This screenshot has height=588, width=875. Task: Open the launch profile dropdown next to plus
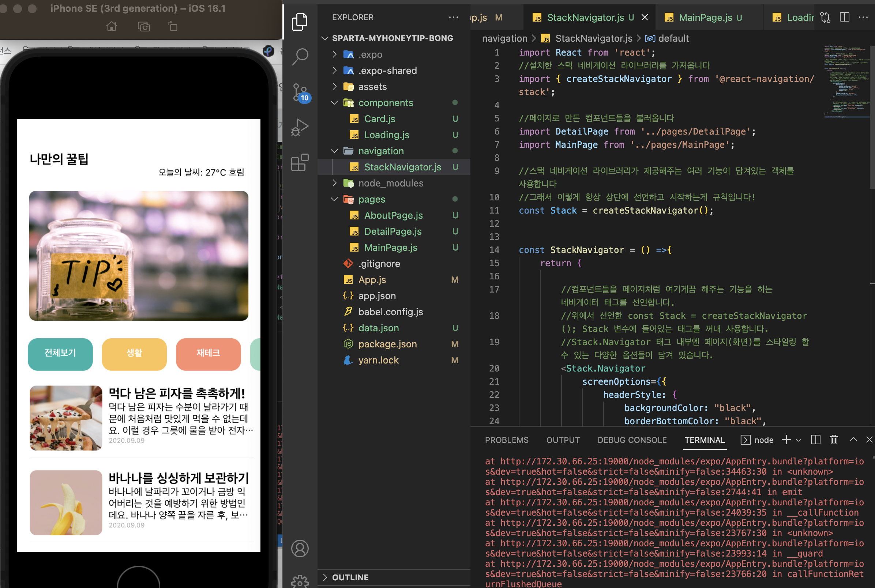(x=798, y=440)
